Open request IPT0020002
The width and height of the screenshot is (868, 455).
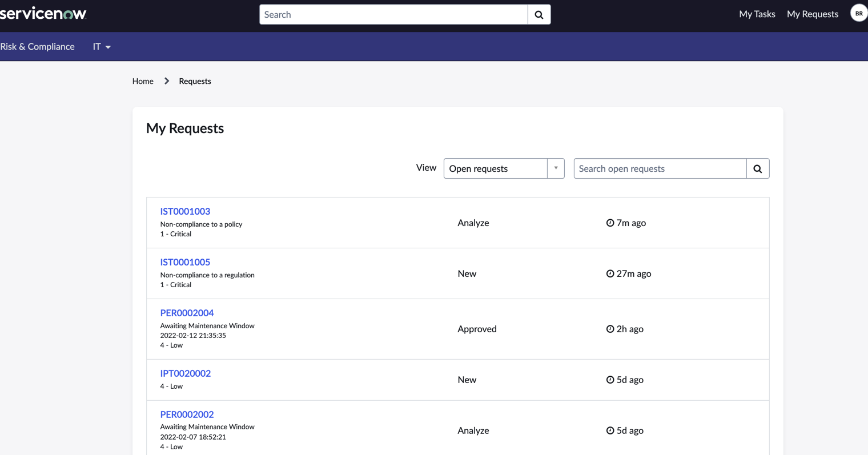[x=186, y=373]
